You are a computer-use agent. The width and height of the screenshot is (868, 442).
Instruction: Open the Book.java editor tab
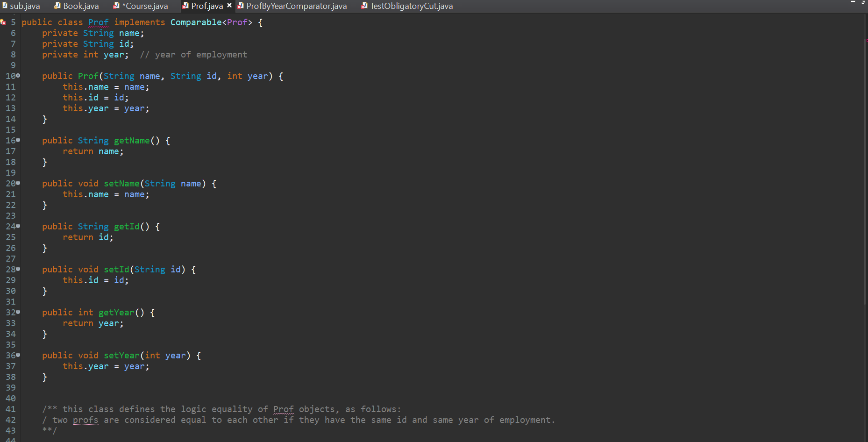click(x=76, y=6)
